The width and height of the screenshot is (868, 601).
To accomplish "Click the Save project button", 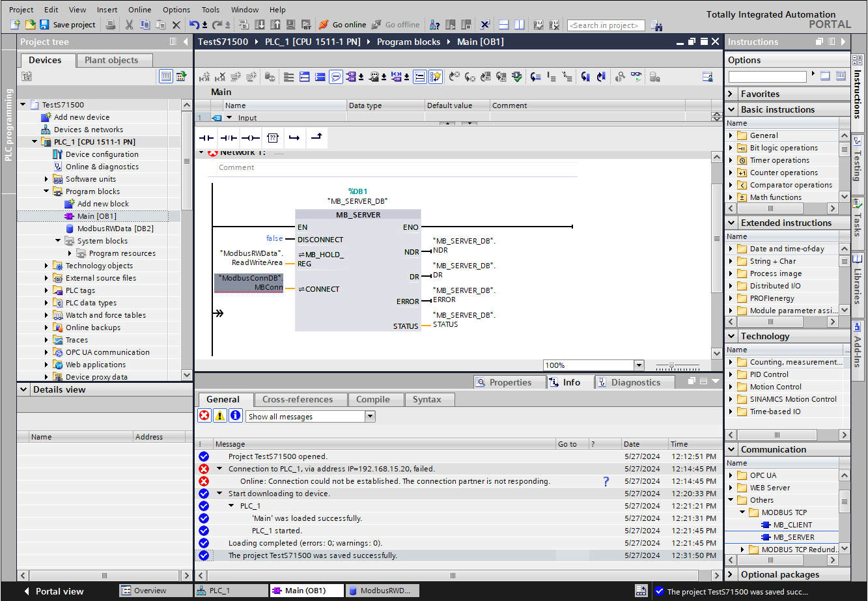I will tap(68, 25).
